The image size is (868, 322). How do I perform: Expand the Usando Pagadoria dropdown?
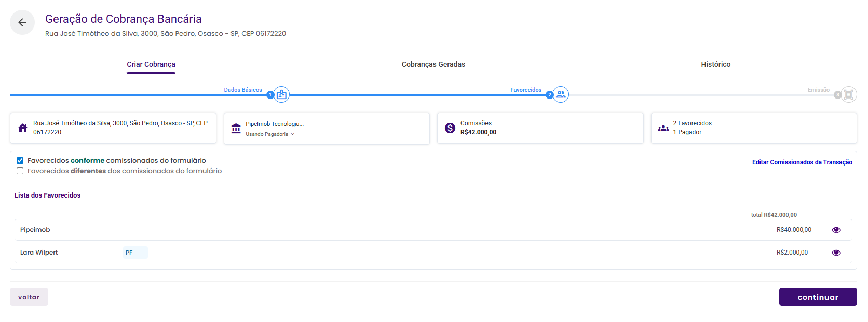point(270,134)
